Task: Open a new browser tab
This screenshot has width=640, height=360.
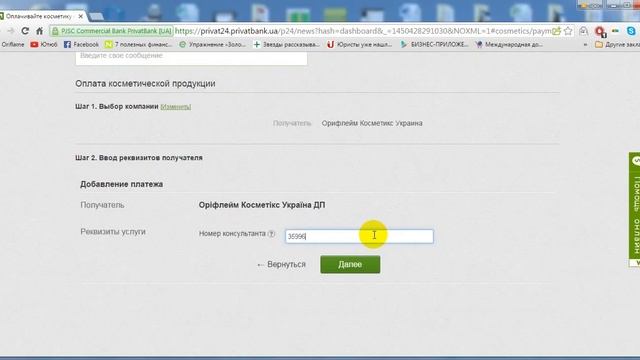Action: tap(96, 16)
